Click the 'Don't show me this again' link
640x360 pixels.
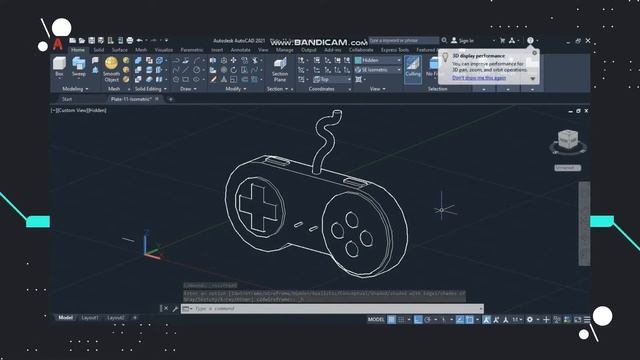(x=479, y=78)
